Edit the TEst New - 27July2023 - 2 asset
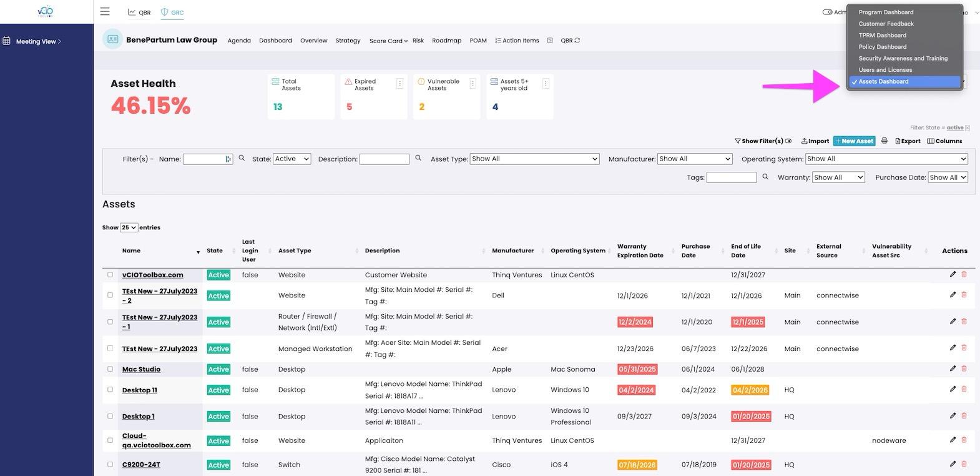Viewport: 980px width, 476px height. click(953, 295)
